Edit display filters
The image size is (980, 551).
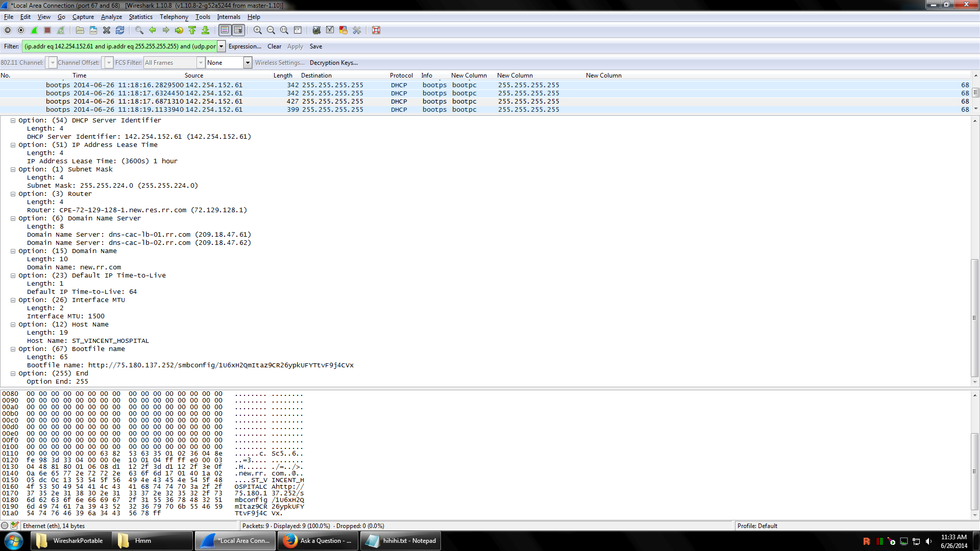tap(330, 30)
